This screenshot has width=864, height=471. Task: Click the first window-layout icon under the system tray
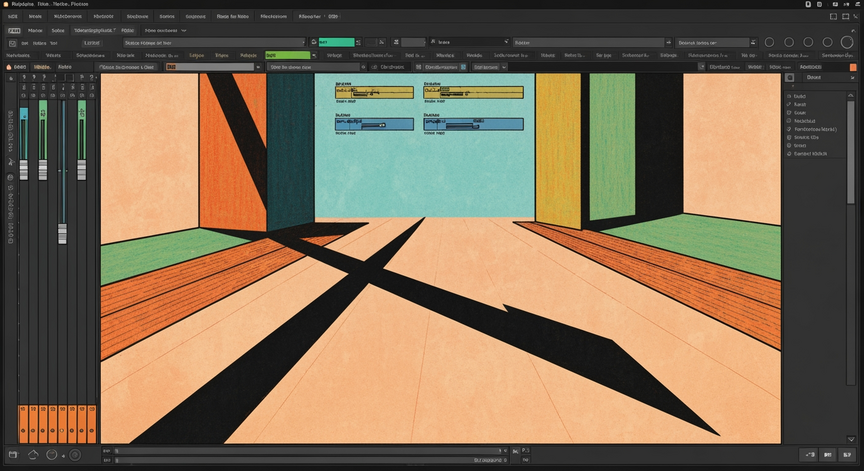[833, 17]
